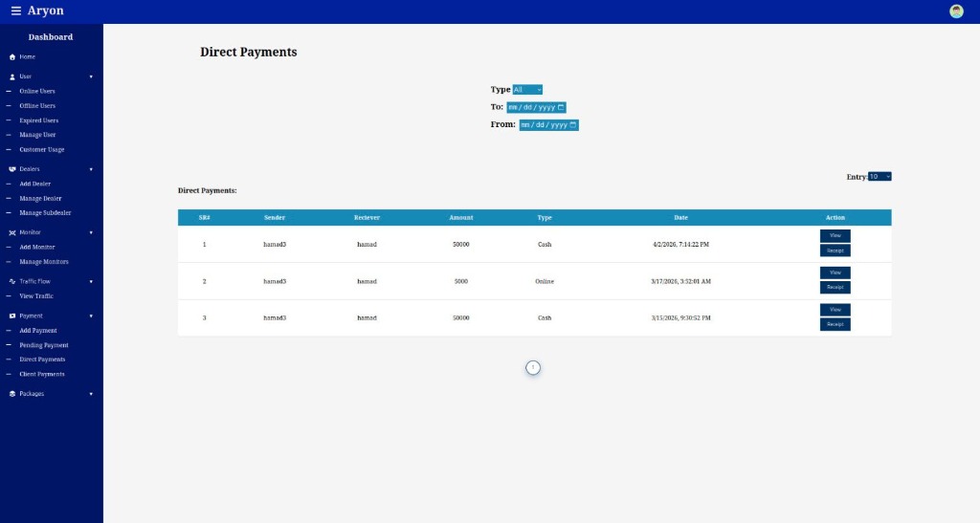Expand the Packages section arrow
Image resolution: width=980 pixels, height=523 pixels.
(x=91, y=394)
